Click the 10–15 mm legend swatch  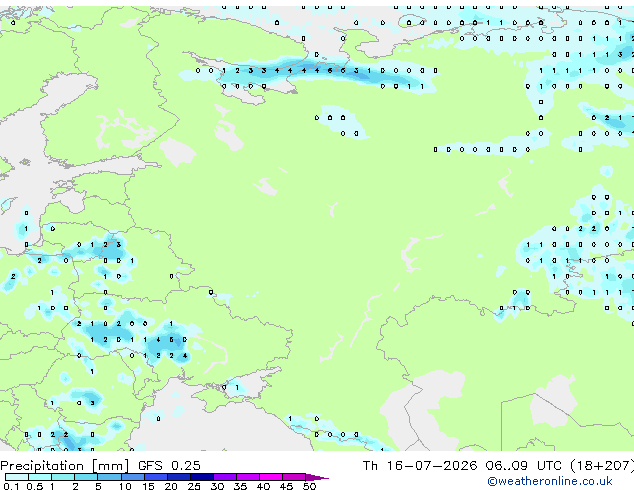[x=132, y=477]
